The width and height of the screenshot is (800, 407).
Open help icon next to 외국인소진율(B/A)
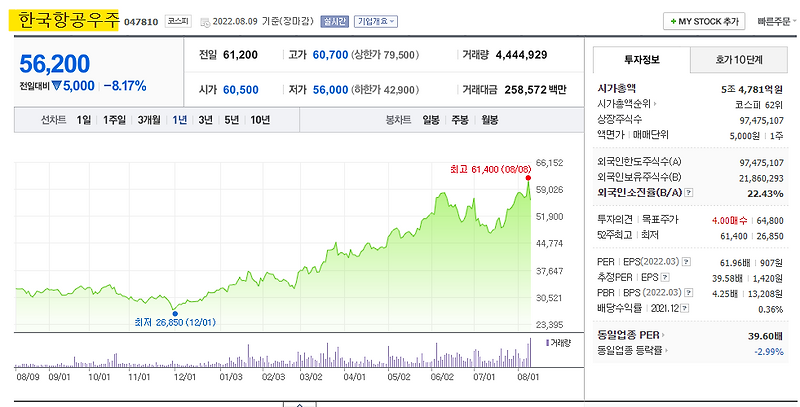click(x=689, y=193)
